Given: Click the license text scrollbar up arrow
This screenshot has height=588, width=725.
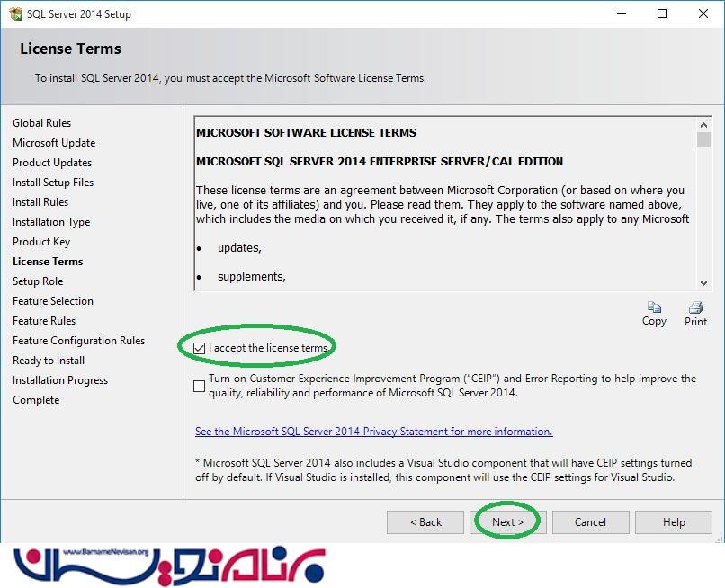Looking at the screenshot, I should 703,125.
